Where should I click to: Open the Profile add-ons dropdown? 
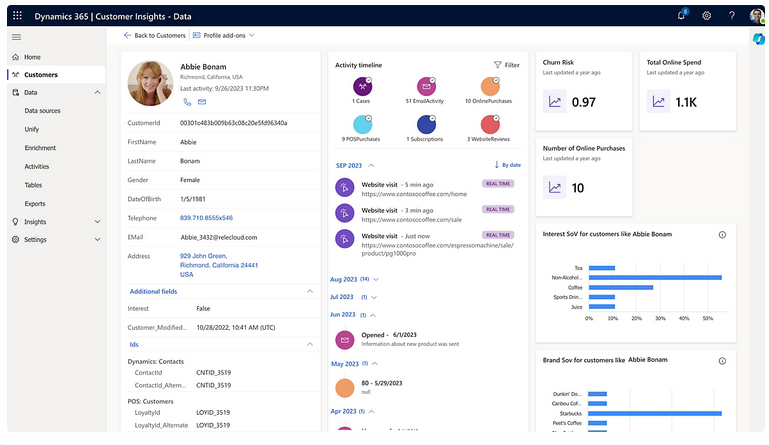(223, 35)
